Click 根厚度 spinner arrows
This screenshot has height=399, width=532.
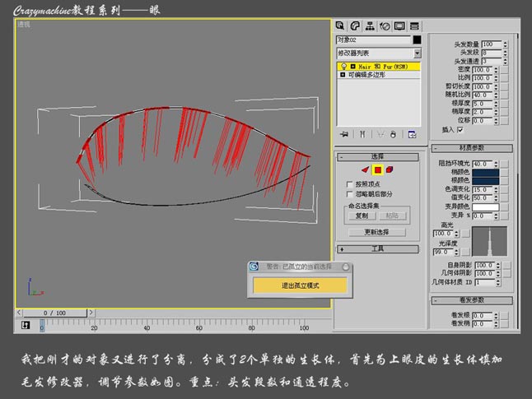click(496, 104)
